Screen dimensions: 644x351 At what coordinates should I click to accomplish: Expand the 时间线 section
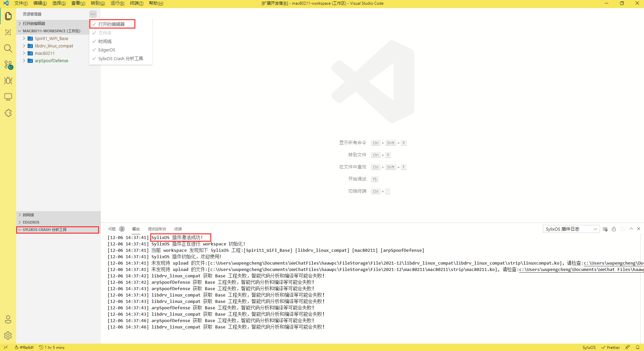(58, 215)
